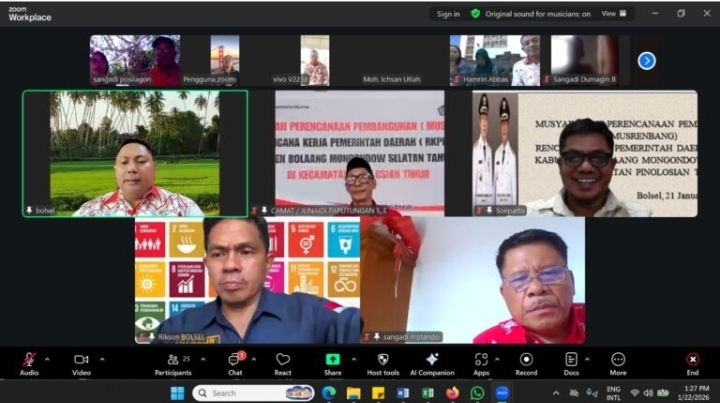
Task: Open the Participants panel
Action: point(172,360)
